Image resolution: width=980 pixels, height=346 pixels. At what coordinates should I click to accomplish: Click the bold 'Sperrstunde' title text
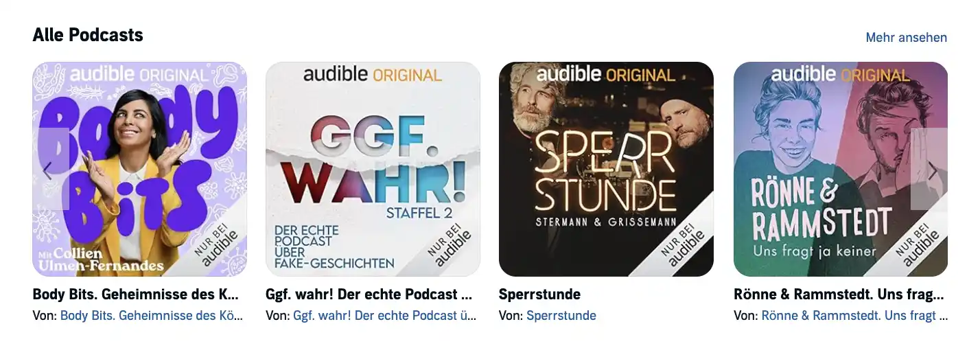coord(539,295)
